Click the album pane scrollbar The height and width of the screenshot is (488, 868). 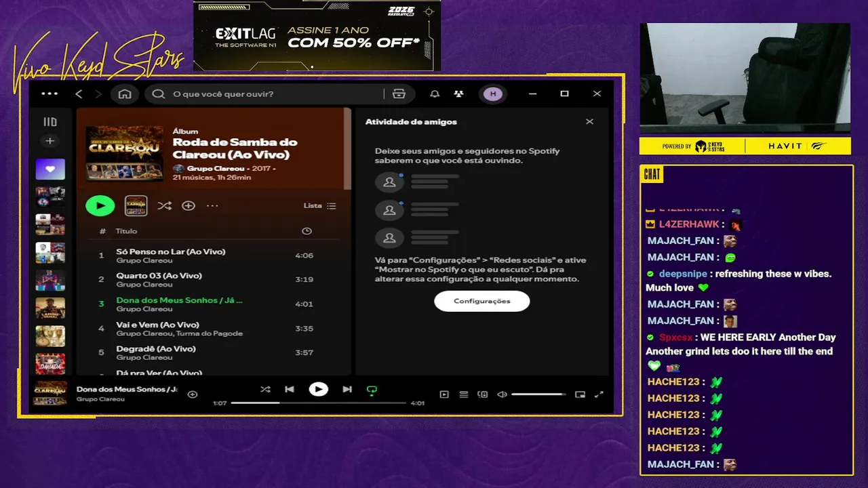[348, 149]
